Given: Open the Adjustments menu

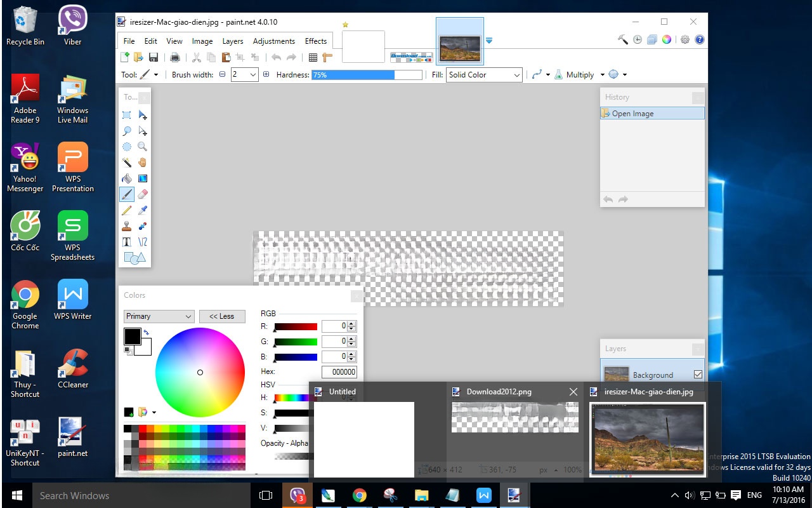Looking at the screenshot, I should pyautogui.click(x=274, y=41).
